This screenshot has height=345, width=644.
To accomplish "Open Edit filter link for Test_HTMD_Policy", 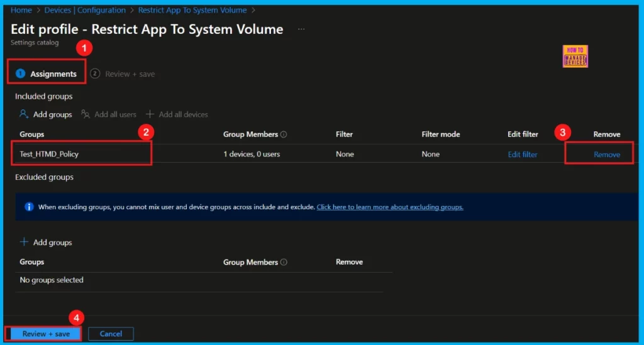I will point(523,155).
